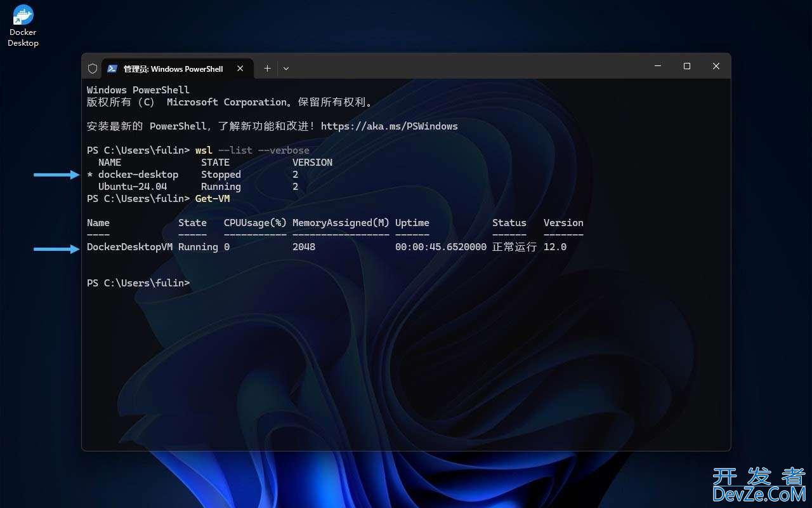Image resolution: width=812 pixels, height=508 pixels.
Task: Expand the new tab profile dropdown arrow
Action: [286, 69]
